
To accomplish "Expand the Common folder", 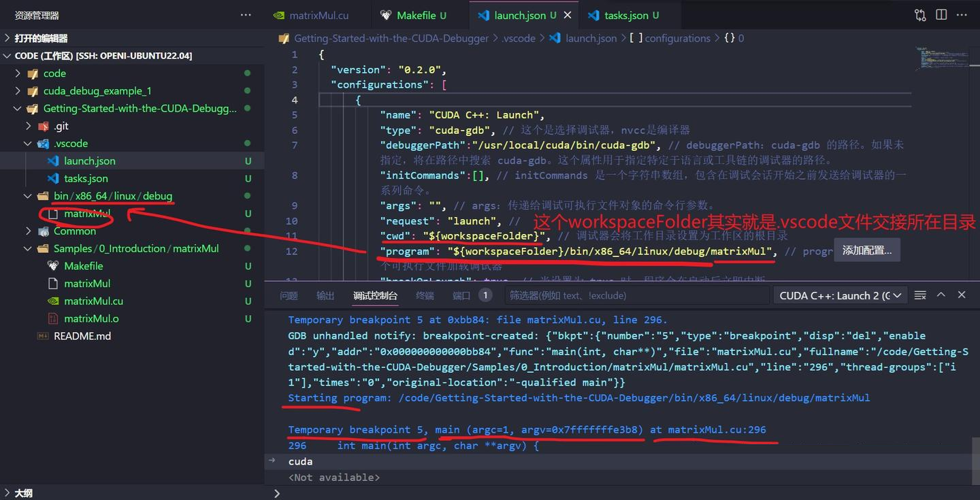I will coord(28,231).
